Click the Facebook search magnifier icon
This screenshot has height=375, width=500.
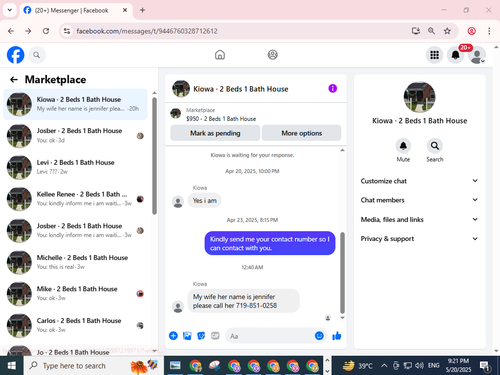37,55
